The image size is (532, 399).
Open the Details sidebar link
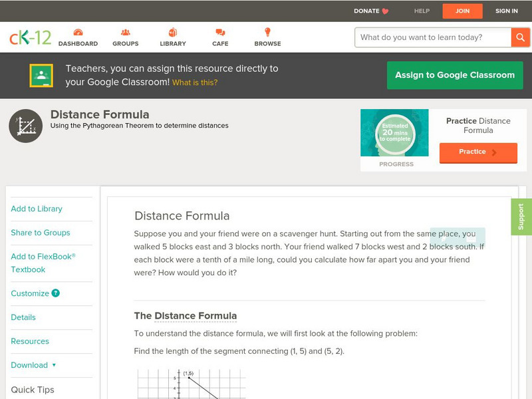click(x=23, y=317)
